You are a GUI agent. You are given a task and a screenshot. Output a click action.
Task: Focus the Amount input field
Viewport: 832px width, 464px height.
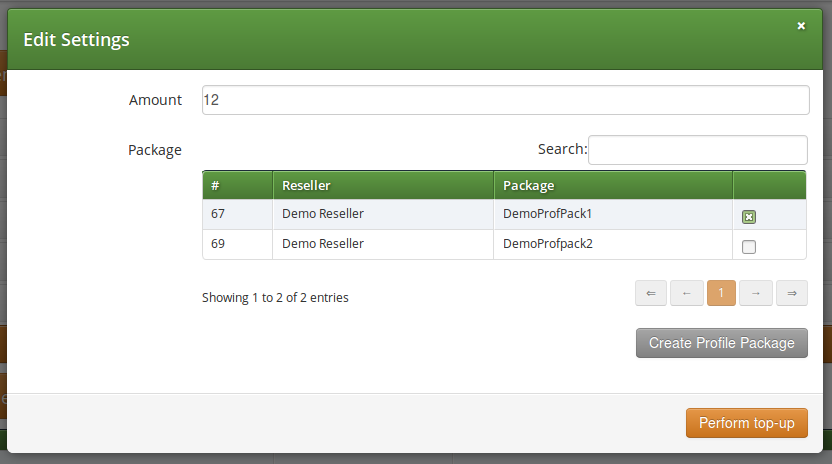pos(505,100)
